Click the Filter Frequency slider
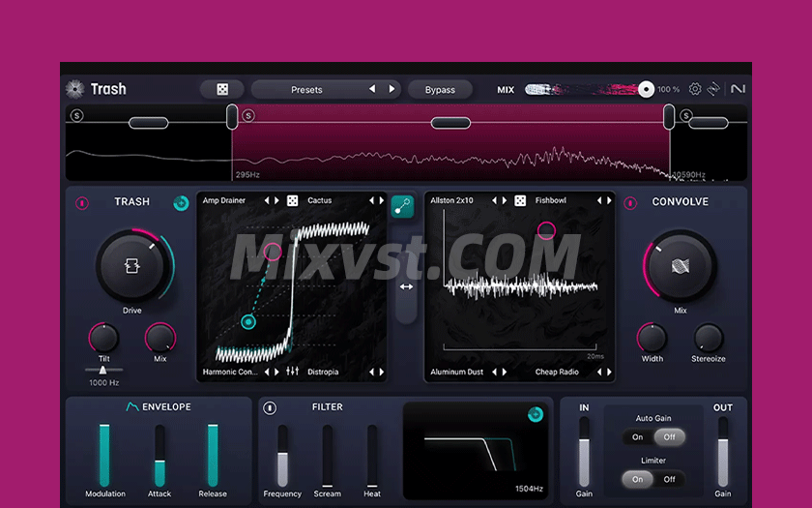The height and width of the screenshot is (508, 812). tap(282, 455)
